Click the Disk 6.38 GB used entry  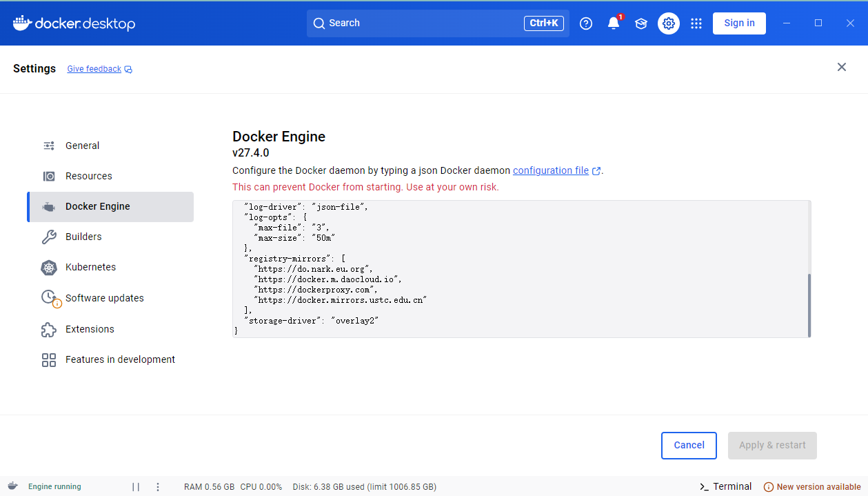[364, 487]
